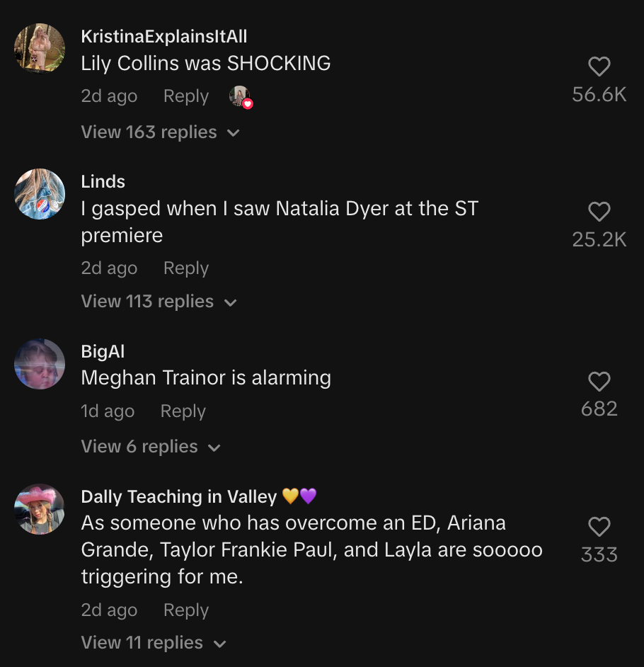The height and width of the screenshot is (667, 644).
Task: Open Linds's profile avatar
Action: click(40, 194)
